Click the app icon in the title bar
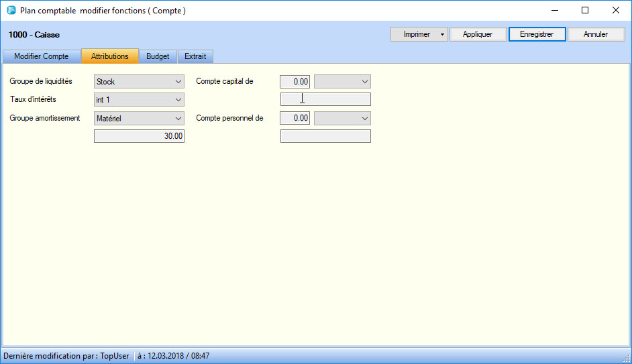 (11, 11)
